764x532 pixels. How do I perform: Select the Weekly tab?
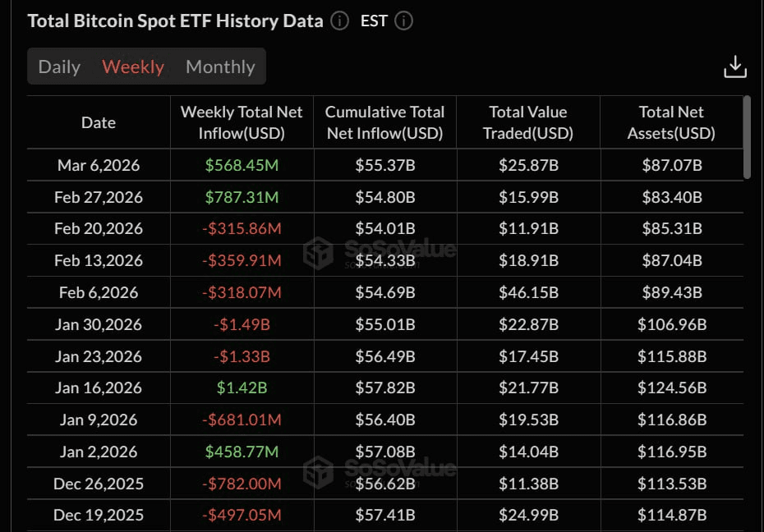[x=133, y=66]
